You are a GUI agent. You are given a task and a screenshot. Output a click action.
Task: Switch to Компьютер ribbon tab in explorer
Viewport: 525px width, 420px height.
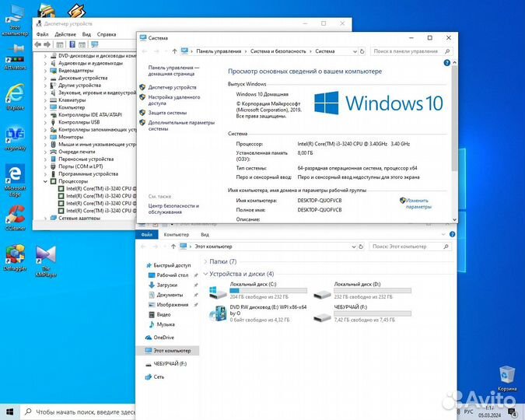177,234
